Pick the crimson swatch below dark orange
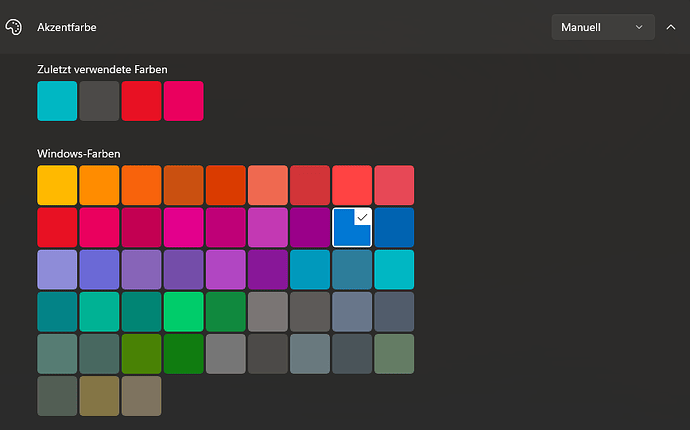Screen dimensions: 690x430 [x=141, y=228]
